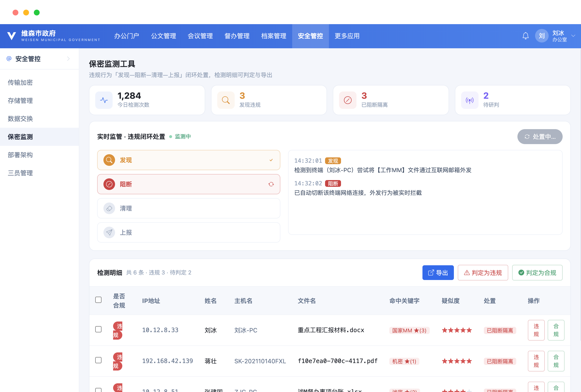Screen dimensions: 581x392
Task: Mark 蒋壮 row as 违规
Action: coord(536,361)
